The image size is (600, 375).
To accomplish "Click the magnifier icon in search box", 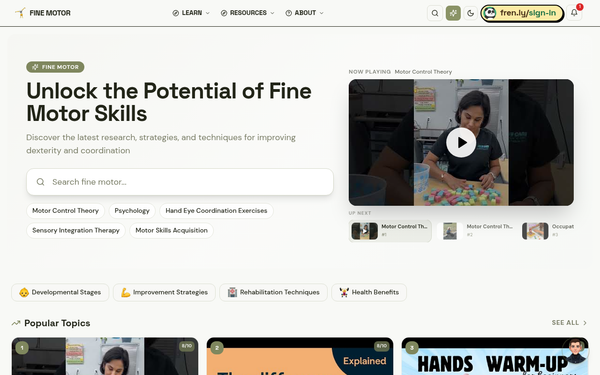I will pyautogui.click(x=41, y=182).
